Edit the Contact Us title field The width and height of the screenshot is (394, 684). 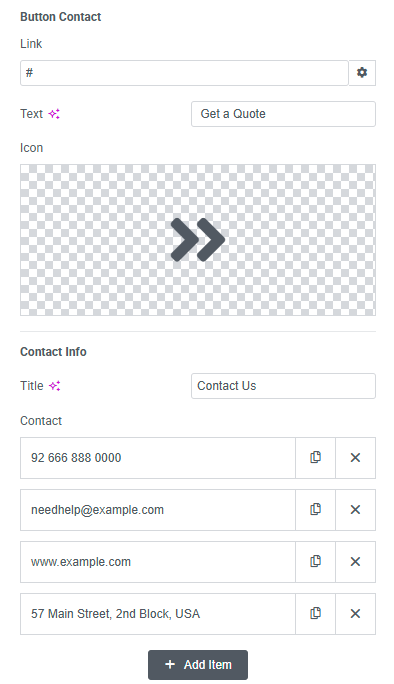coord(283,386)
